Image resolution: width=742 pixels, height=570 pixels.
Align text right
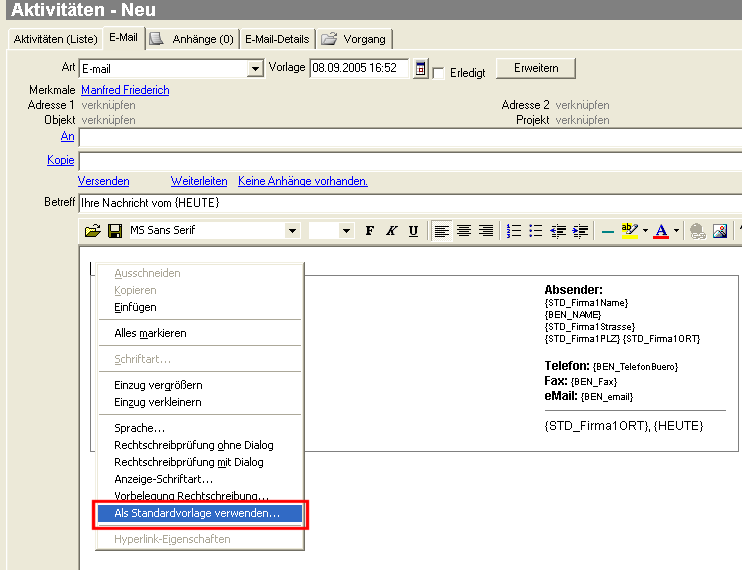486,231
